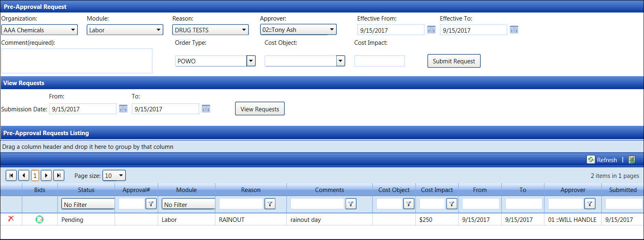Open the Reason dropdown showing DRUG TESTS

244,30
